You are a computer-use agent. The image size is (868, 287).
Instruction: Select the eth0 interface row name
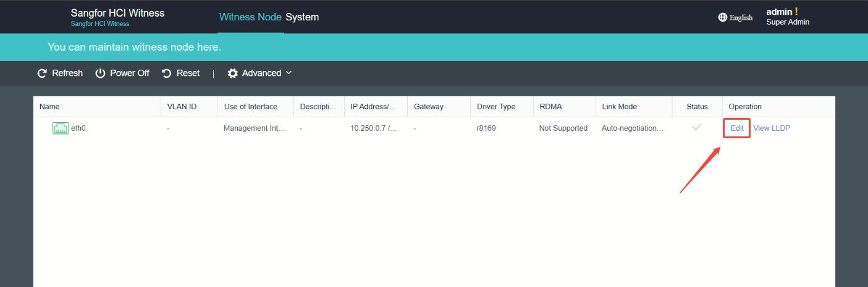pos(78,128)
